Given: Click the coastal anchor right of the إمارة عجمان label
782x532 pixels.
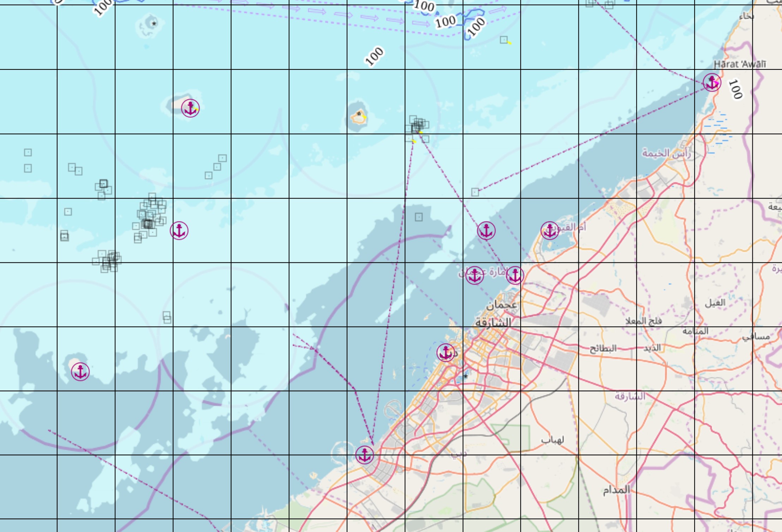Looking at the screenshot, I should point(515,275).
